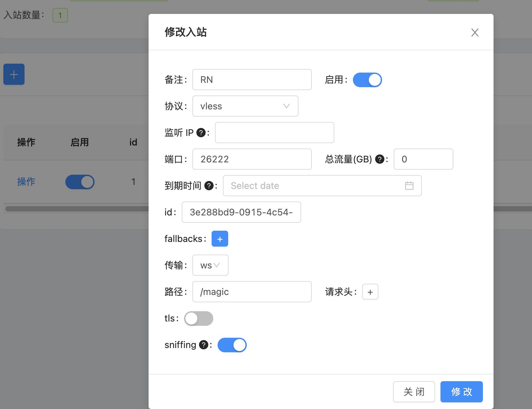Close the 修改入站 dialog with X
Image resolution: width=532 pixels, height=409 pixels.
475,32
